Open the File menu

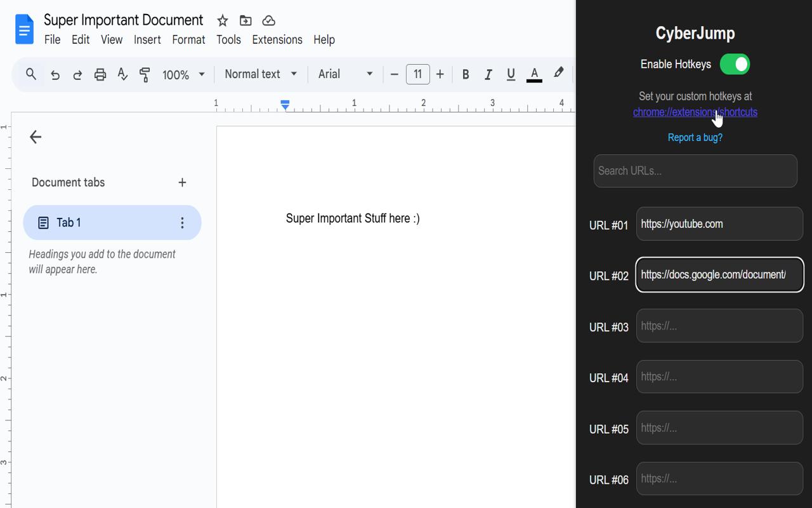tap(52, 39)
